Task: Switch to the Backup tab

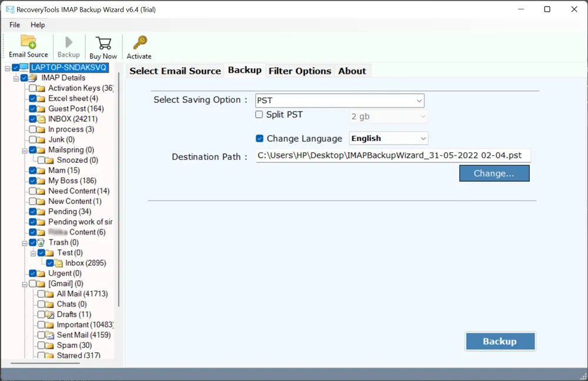Action: 245,70
